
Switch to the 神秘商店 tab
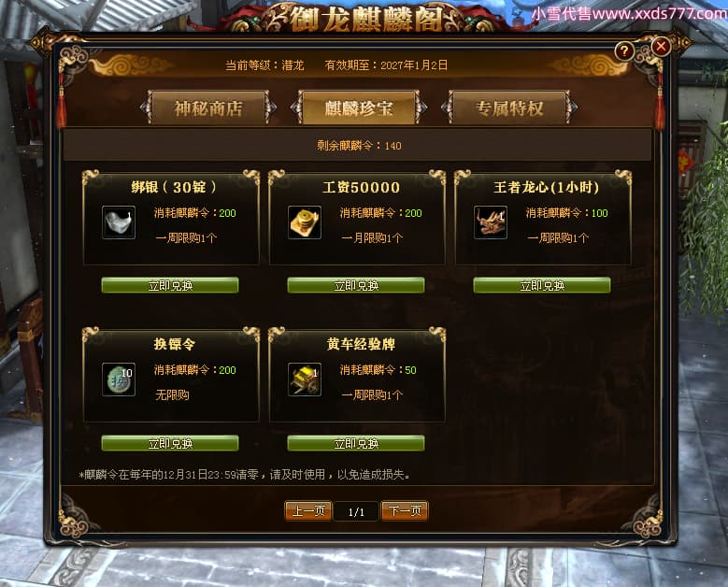click(x=208, y=108)
